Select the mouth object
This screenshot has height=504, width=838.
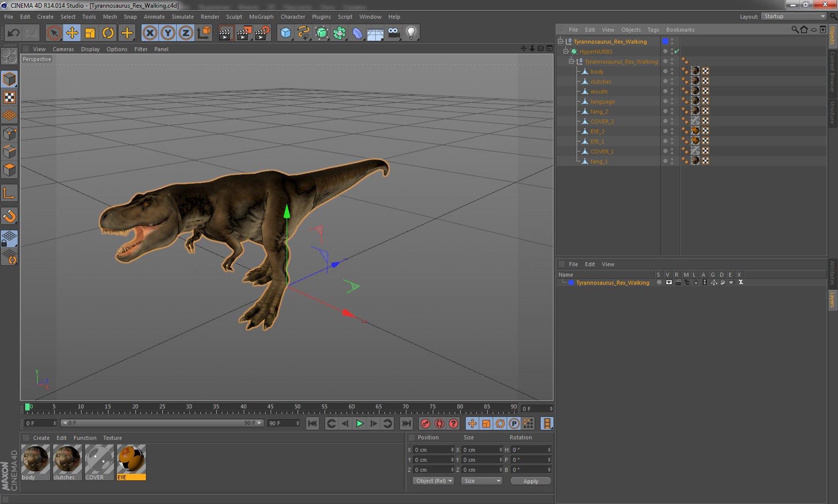point(599,91)
